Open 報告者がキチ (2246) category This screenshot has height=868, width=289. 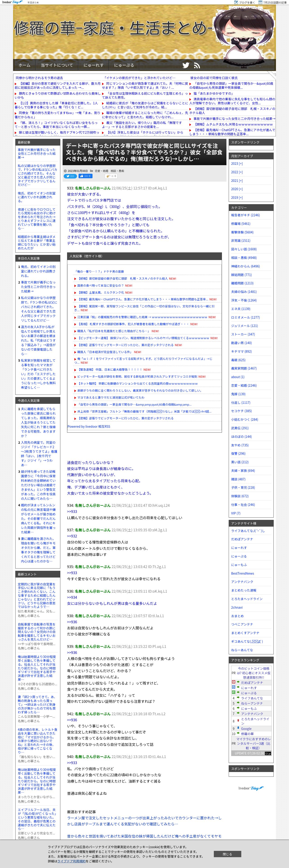click(x=245, y=215)
